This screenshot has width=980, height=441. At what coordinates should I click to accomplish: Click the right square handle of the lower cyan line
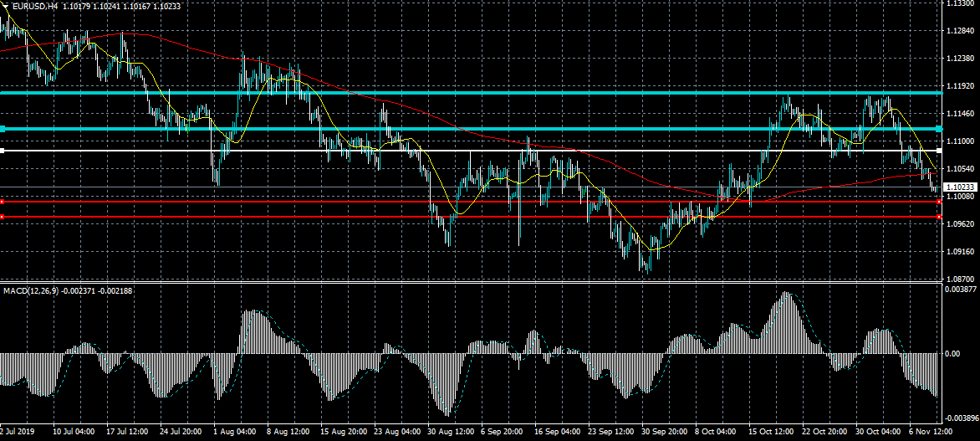[940, 129]
